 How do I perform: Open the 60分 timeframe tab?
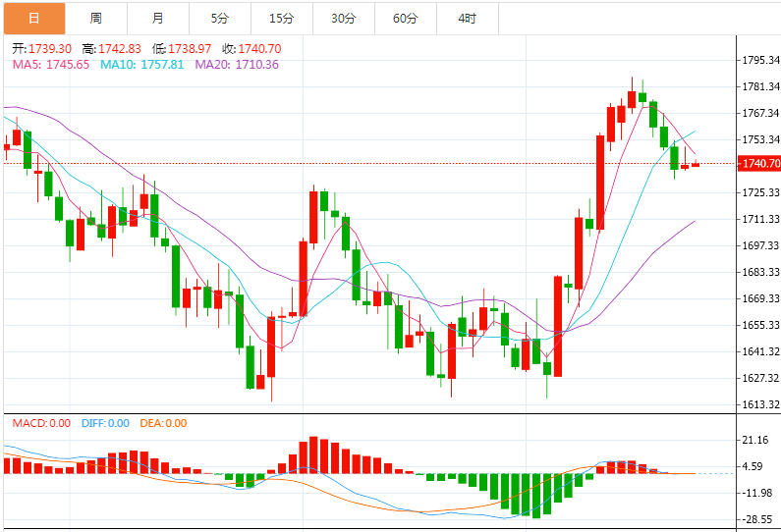405,19
